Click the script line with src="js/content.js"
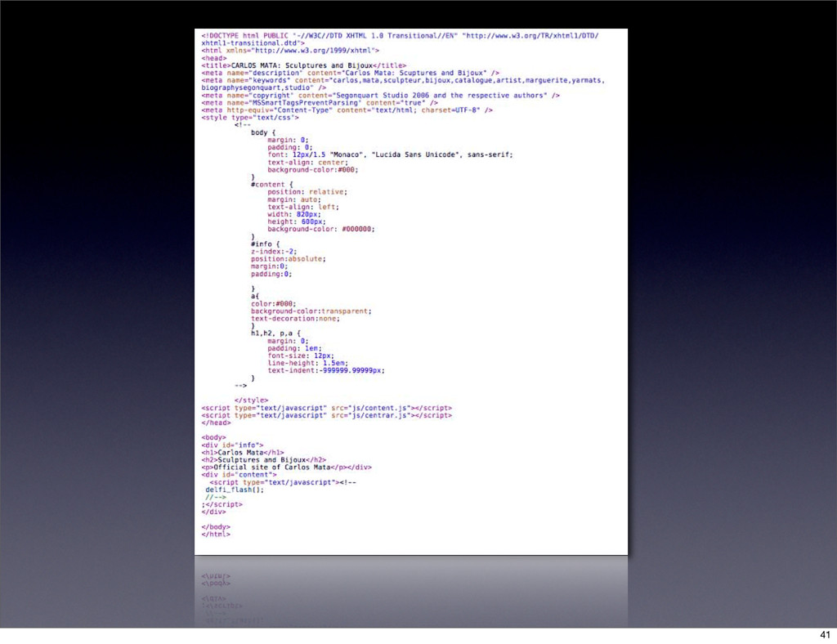837x644 pixels. pos(327,408)
